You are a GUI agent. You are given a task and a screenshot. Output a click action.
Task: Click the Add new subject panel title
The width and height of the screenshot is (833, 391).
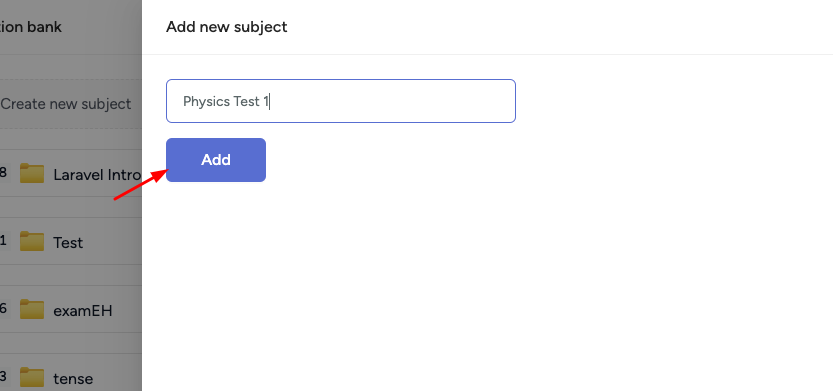226,27
